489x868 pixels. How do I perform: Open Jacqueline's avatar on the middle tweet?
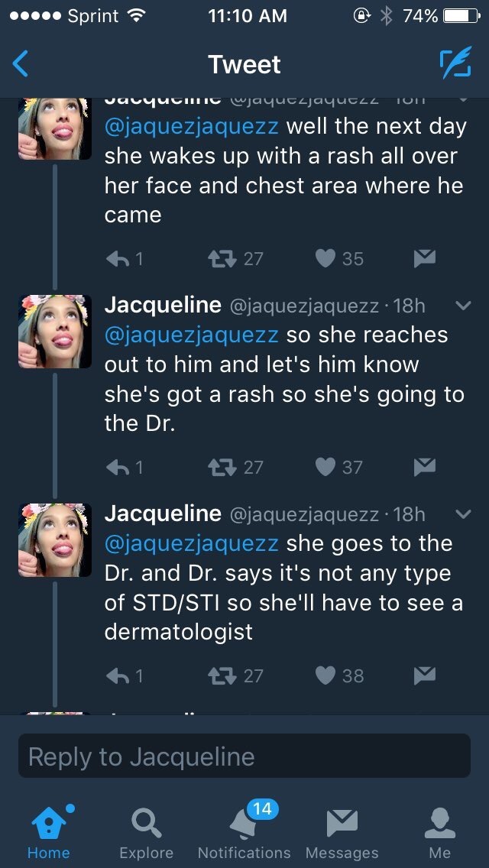click(55, 332)
